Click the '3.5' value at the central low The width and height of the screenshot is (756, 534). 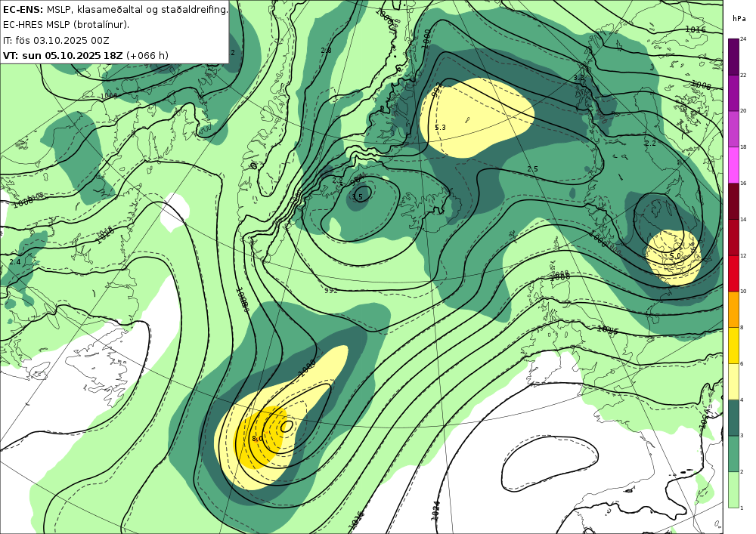click(358, 197)
